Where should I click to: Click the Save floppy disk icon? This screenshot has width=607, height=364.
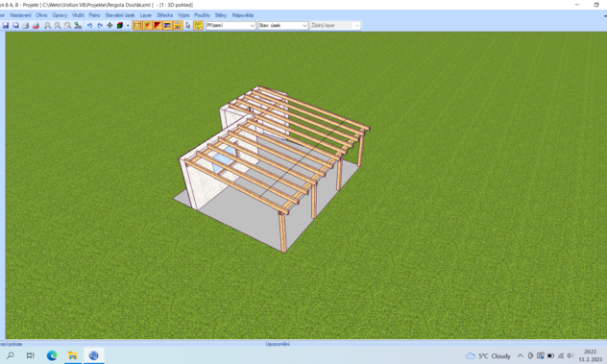click(x=6, y=26)
